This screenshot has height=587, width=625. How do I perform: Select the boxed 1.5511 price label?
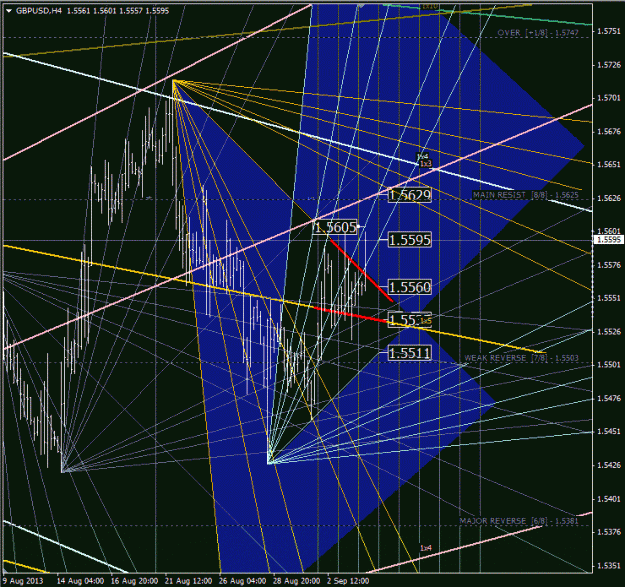click(410, 353)
